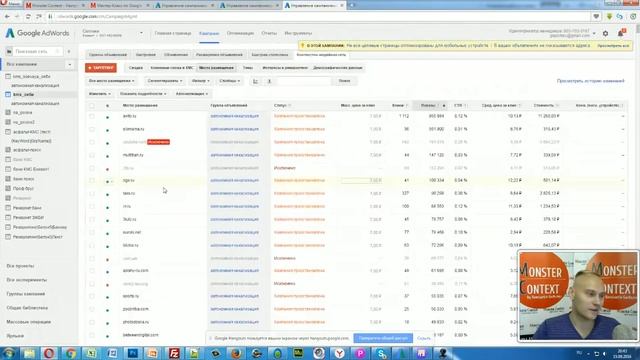Screen dimensions: 640x360
Task: Click the download report icon beside chart icon
Action: pyautogui.click(x=269, y=81)
